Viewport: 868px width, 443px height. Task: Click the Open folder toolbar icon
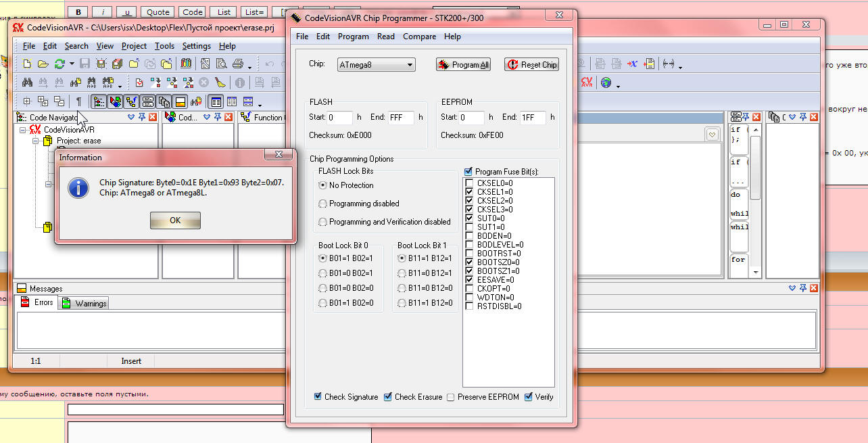click(43, 64)
